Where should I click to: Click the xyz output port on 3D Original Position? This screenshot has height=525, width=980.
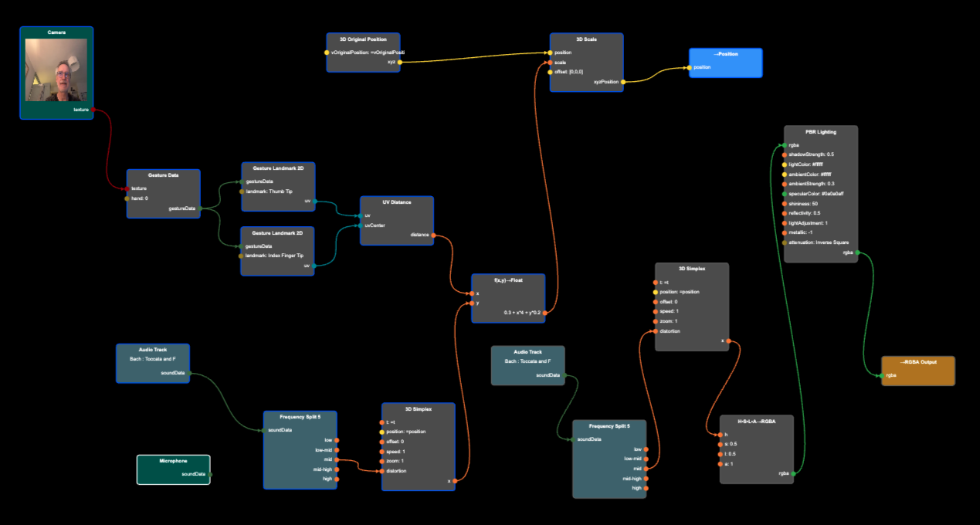[x=399, y=62]
